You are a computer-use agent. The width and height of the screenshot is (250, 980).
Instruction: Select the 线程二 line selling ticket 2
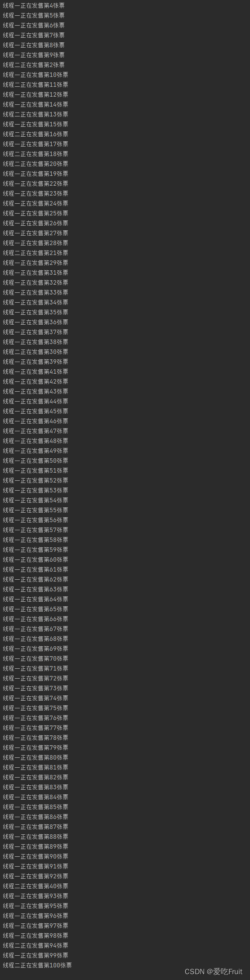(x=34, y=65)
